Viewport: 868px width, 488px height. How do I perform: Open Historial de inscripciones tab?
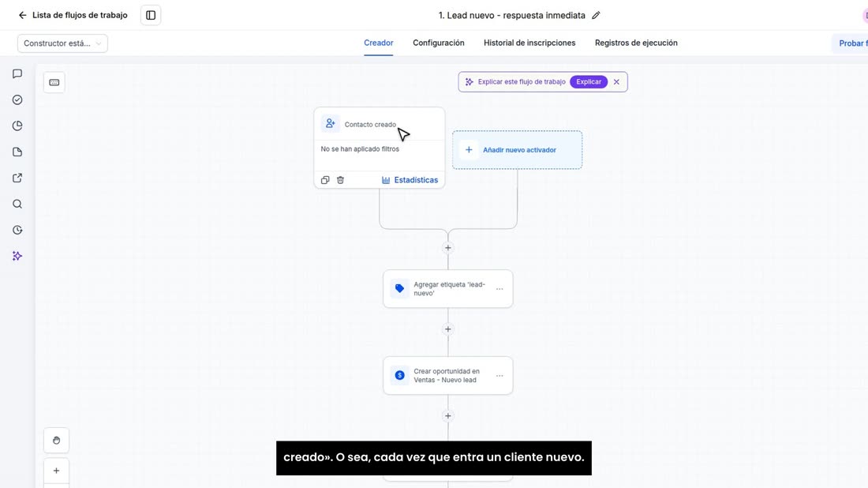tap(529, 43)
